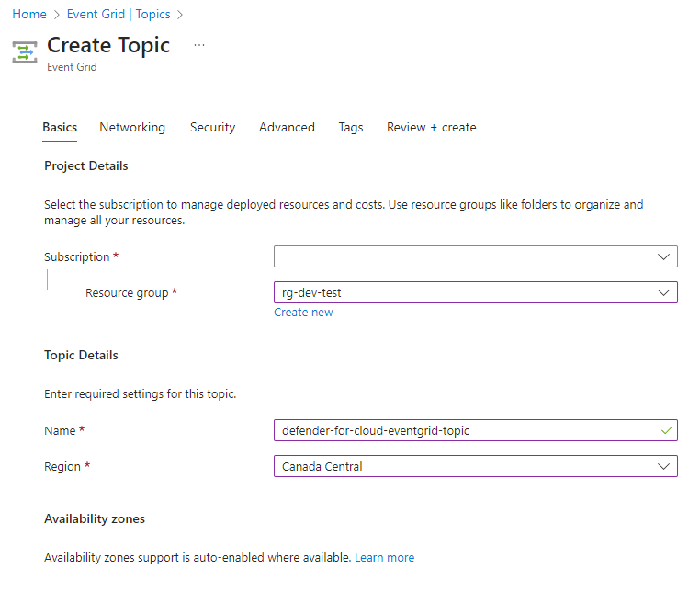Navigate to Home breadcrumb link
The height and width of the screenshot is (603, 700).
point(29,15)
